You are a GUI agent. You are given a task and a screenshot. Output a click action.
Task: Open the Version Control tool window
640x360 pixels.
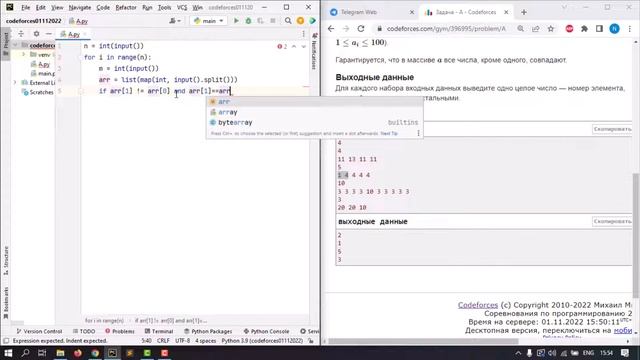(x=39, y=331)
